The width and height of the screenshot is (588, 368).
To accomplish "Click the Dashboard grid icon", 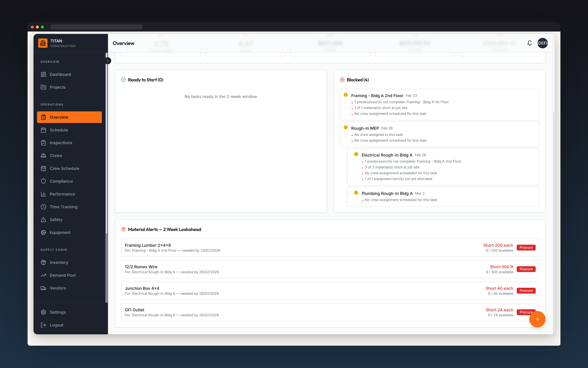I will [43, 75].
